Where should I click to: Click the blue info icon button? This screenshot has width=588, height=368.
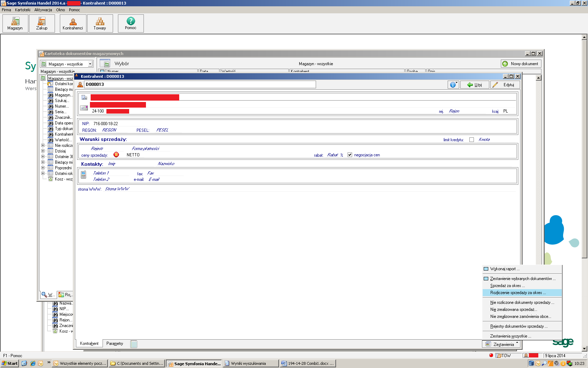(453, 85)
